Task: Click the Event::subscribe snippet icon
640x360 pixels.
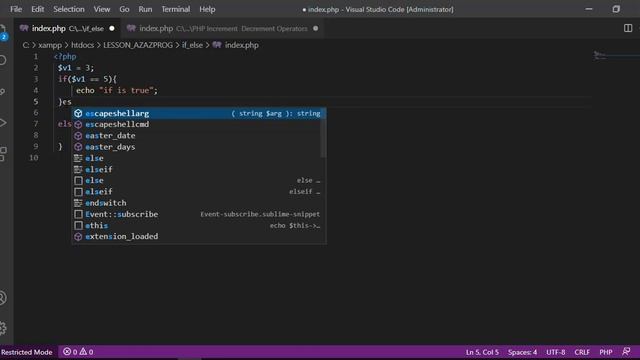Action: tap(78, 214)
